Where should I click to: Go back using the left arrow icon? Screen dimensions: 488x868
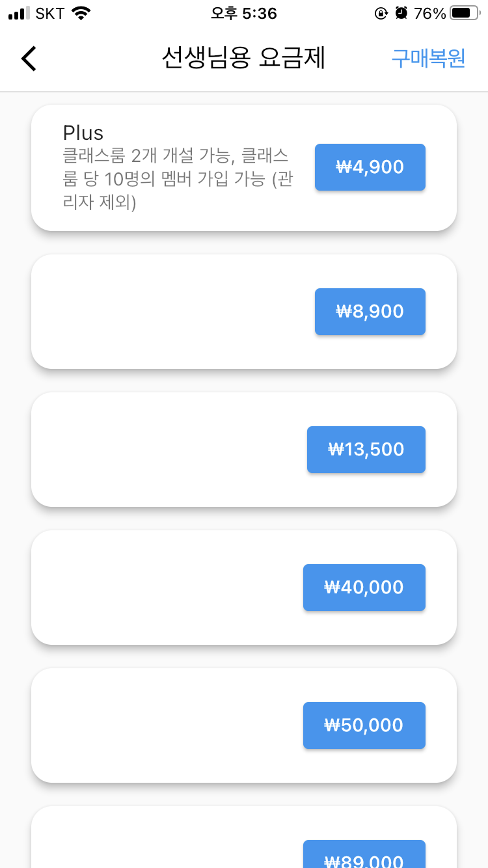(x=29, y=59)
